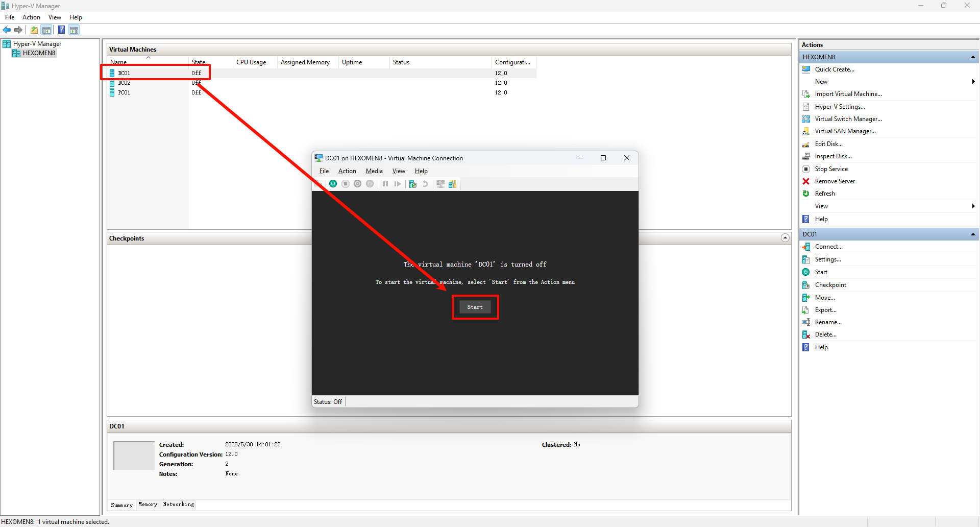The image size is (980, 527).
Task: Click the Up one level folder icon
Action: click(34, 30)
